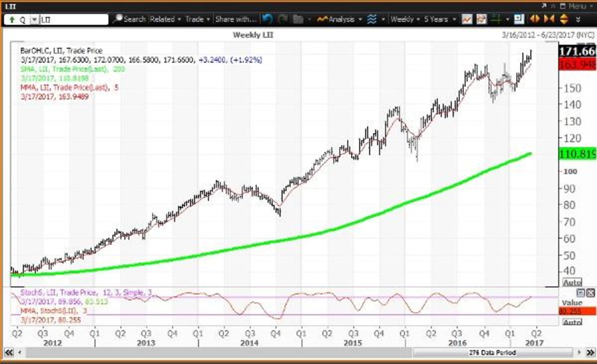This screenshot has width=597, height=364.
Task: Click the rewind double-left arrow at bottom
Action: pyautogui.click(x=8, y=353)
